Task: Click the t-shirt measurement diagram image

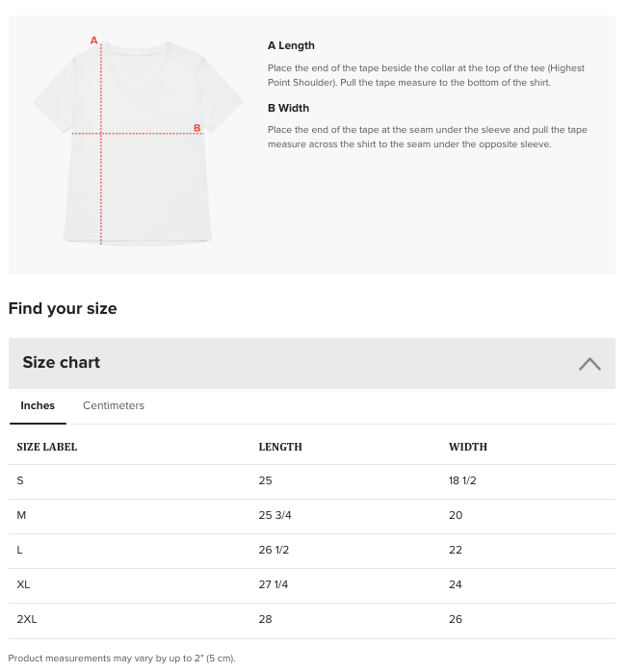Action: 138,142
